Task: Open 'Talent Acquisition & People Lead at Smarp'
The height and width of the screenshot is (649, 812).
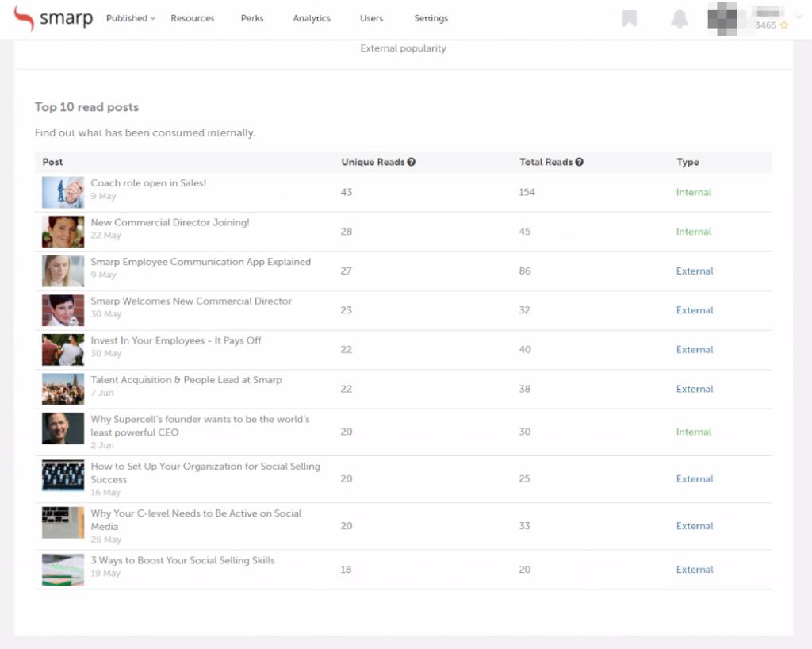Action: coord(186,380)
